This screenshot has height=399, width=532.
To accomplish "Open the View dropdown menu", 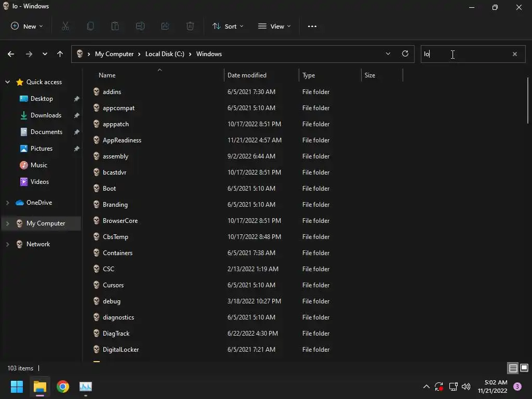I will 274,26.
